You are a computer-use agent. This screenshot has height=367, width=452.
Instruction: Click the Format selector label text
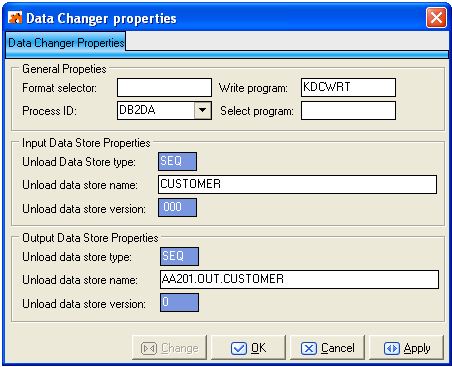(x=59, y=88)
